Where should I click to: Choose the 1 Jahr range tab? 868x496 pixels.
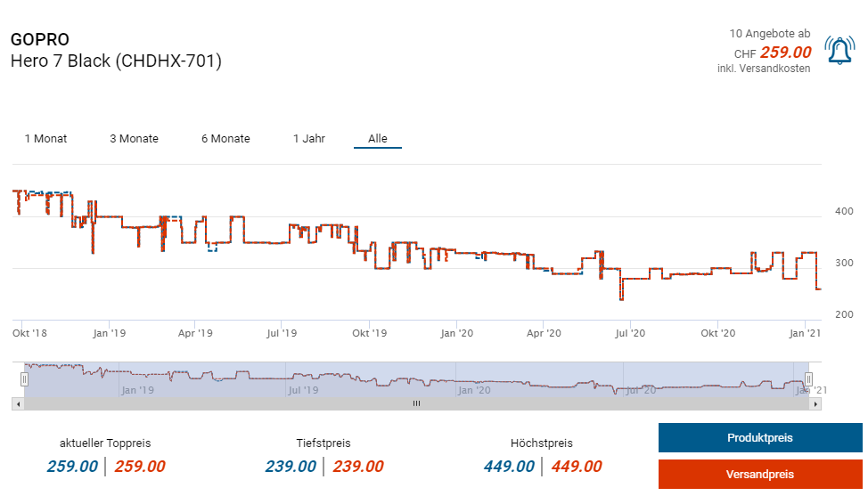click(x=308, y=138)
